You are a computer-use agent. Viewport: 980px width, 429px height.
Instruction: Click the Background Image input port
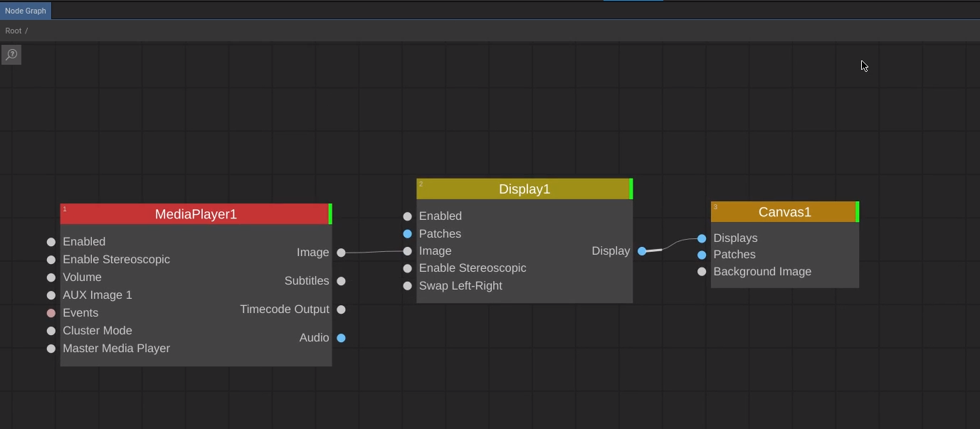pyautogui.click(x=702, y=272)
